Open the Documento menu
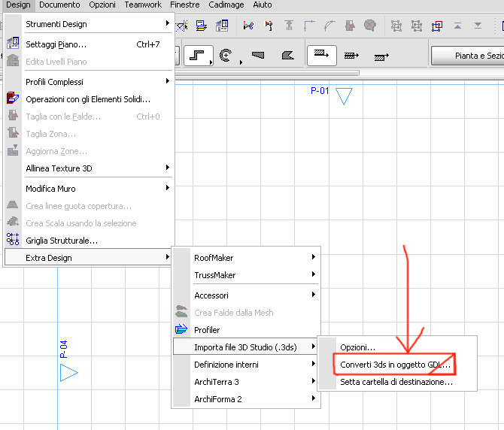Image resolution: width=504 pixels, height=430 pixels. (59, 5)
